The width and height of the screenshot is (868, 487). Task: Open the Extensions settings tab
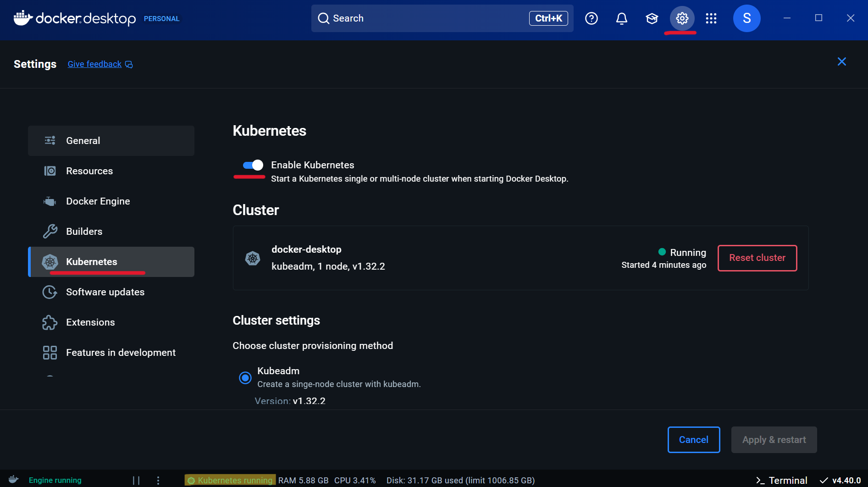(x=111, y=322)
